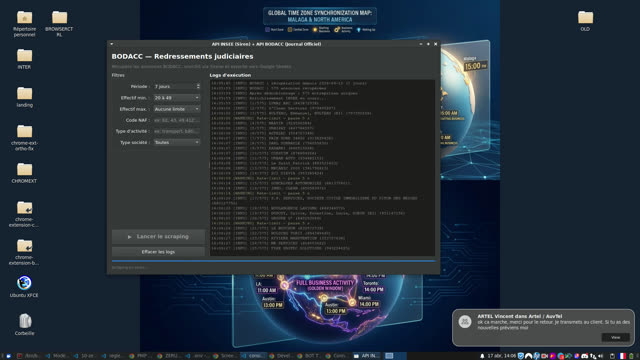Launch the Ubuntu XFCE desktop icon

click(x=24, y=287)
